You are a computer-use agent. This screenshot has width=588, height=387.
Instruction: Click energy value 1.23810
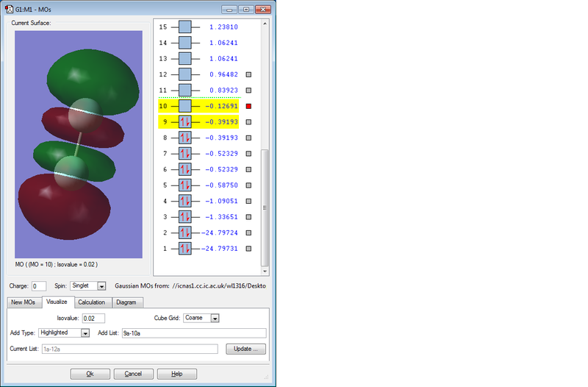tap(223, 27)
